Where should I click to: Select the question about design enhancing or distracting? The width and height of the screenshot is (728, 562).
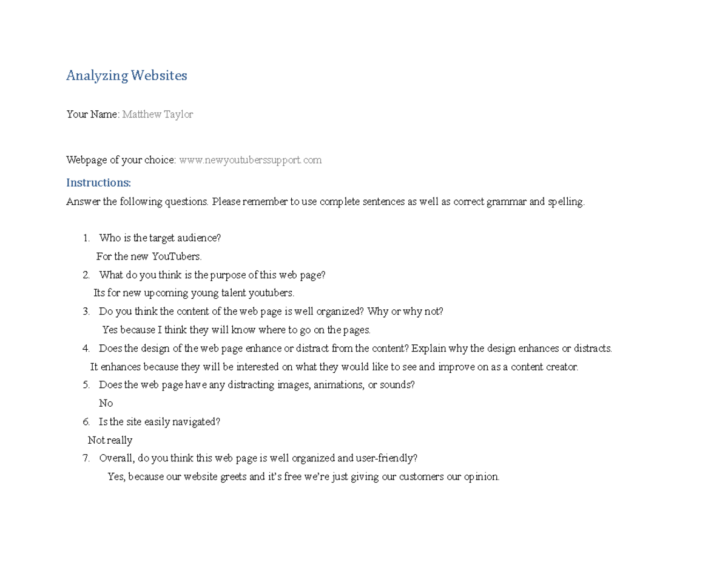pyautogui.click(x=356, y=349)
